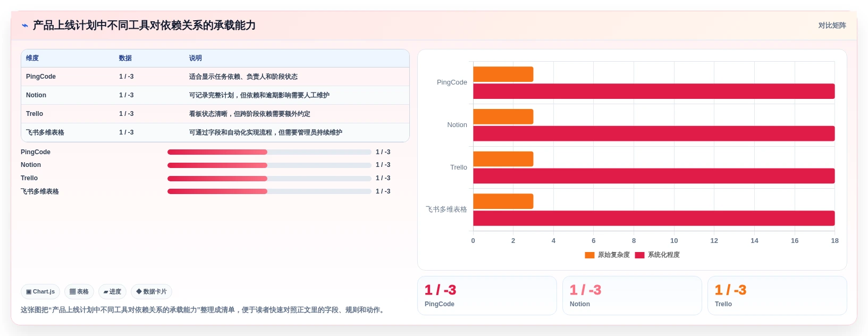Click the panel title 产品上线计划中不同工具对依赖关系的承载能力
Viewport: 868px width, 336px height.
(144, 26)
